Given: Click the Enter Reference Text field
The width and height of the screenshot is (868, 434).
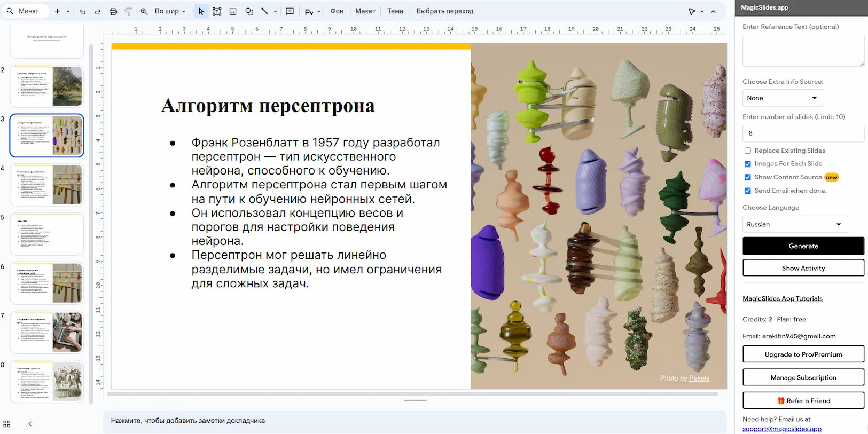Looking at the screenshot, I should [x=803, y=51].
